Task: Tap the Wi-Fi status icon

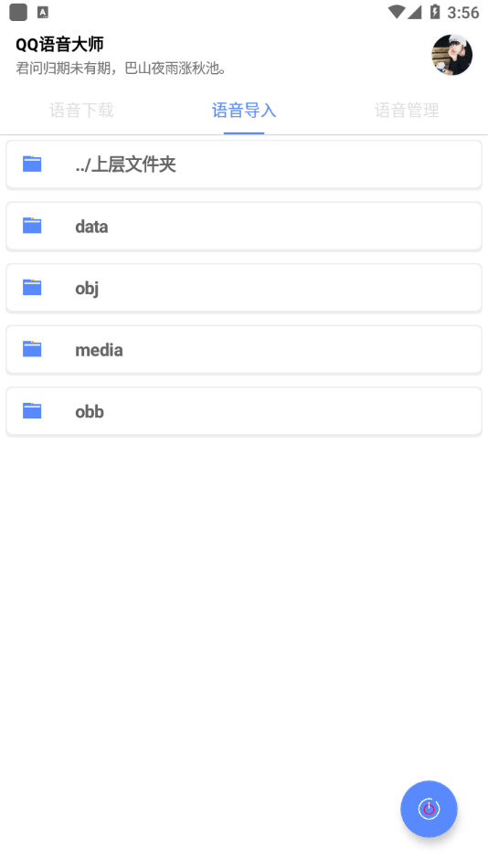Action: point(396,12)
